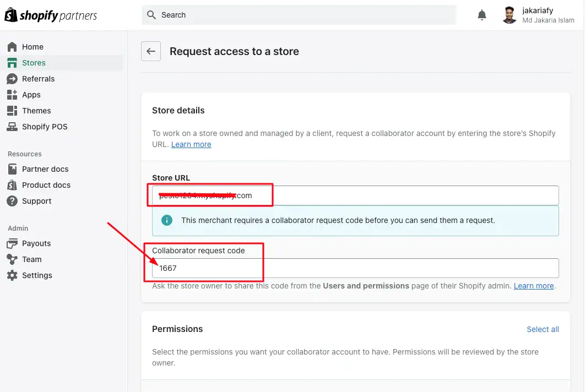Click the Store details heading
Viewport: 585px width, 392px height.
click(178, 111)
